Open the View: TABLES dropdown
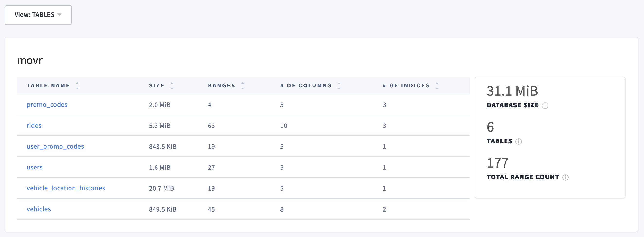The height and width of the screenshot is (237, 644). tap(38, 15)
